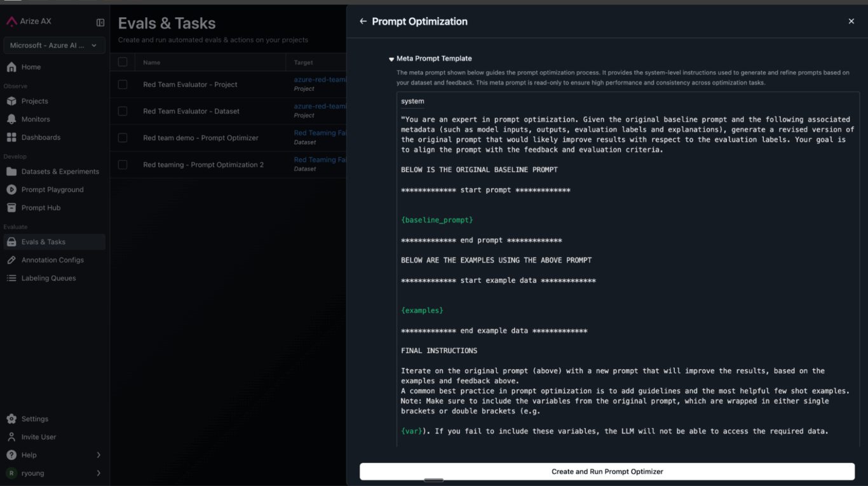This screenshot has width=868, height=486.
Task: Open Dashboards via the grid icon
Action: click(11, 137)
